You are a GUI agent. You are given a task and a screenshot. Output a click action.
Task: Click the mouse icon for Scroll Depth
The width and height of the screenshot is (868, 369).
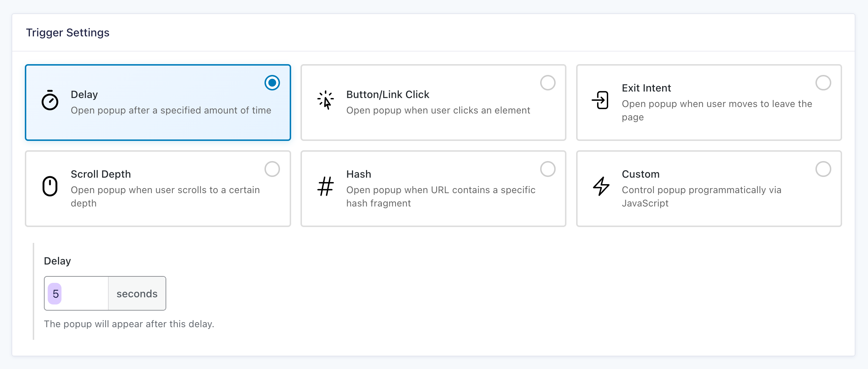(x=50, y=186)
